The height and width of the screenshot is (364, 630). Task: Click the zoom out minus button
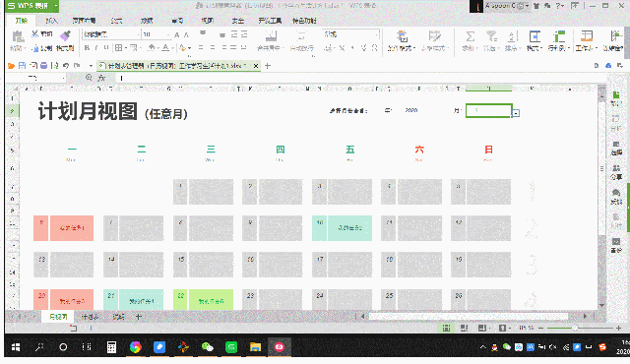[540, 328]
